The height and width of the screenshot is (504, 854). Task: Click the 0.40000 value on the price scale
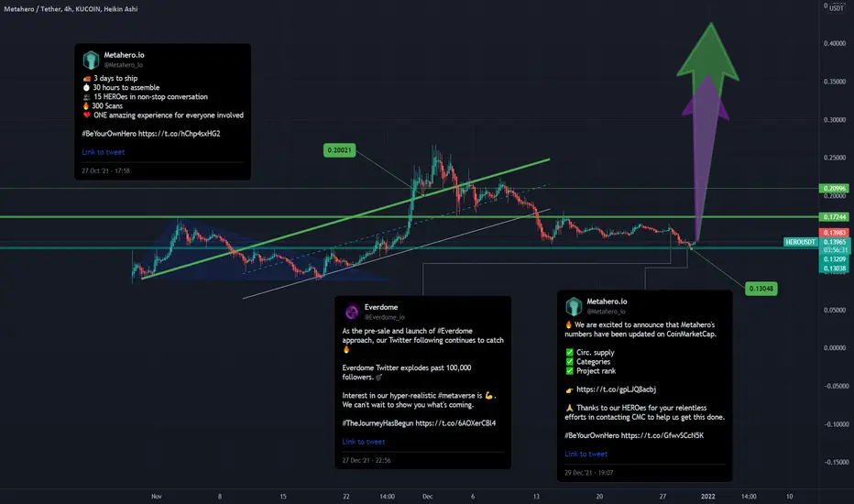coord(835,44)
